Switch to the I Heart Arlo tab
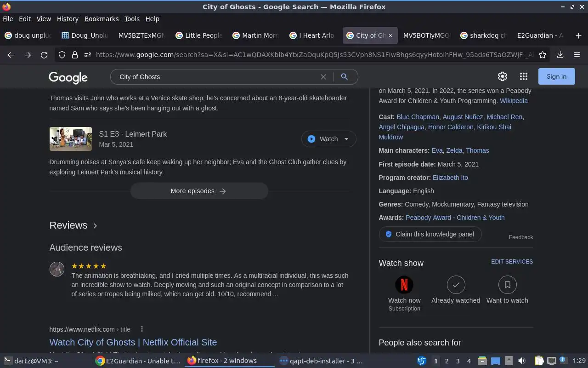Viewport: 588px width, 368px height. (x=313, y=35)
